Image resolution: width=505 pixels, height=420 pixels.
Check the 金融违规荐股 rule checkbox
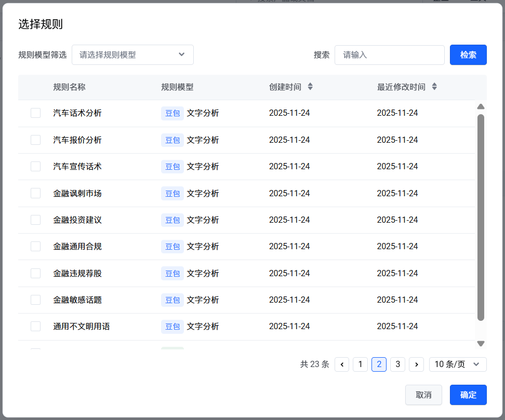pyautogui.click(x=36, y=273)
